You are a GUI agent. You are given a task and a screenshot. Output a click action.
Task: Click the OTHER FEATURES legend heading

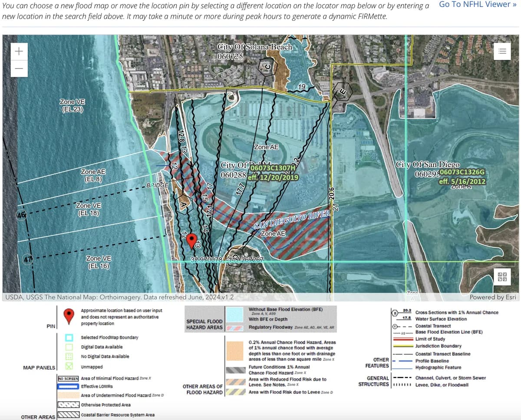click(x=377, y=363)
